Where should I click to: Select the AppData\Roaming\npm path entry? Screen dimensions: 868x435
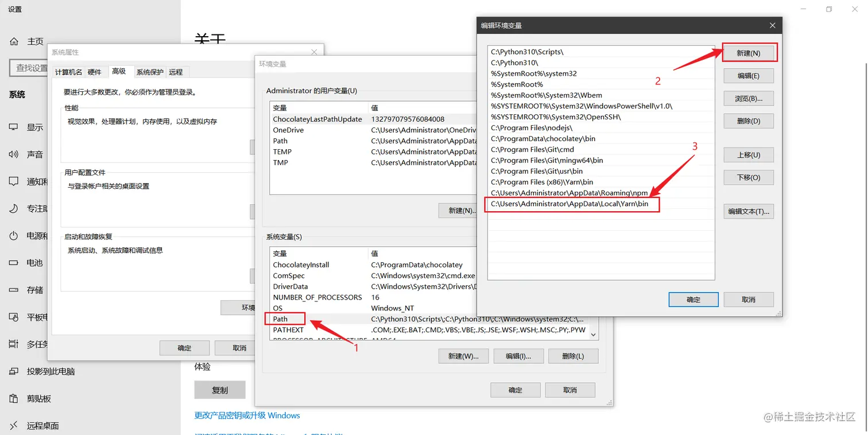[x=601, y=193]
